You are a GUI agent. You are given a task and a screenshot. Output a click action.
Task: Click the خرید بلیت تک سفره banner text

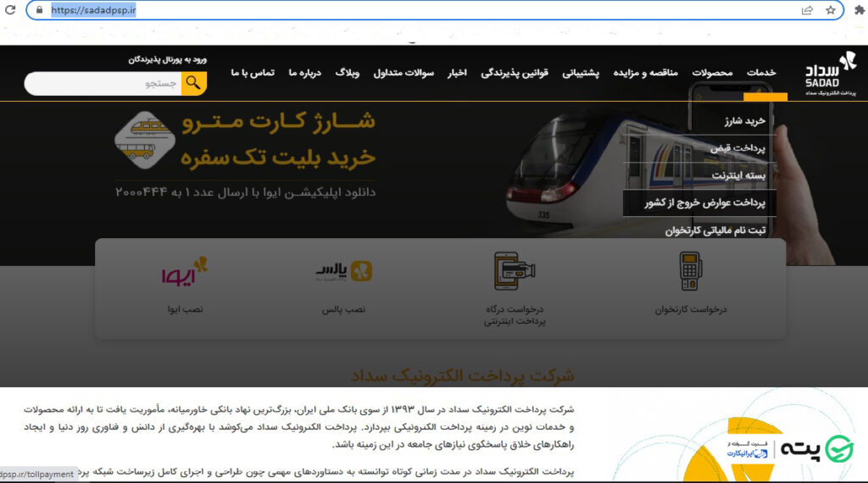coord(278,158)
